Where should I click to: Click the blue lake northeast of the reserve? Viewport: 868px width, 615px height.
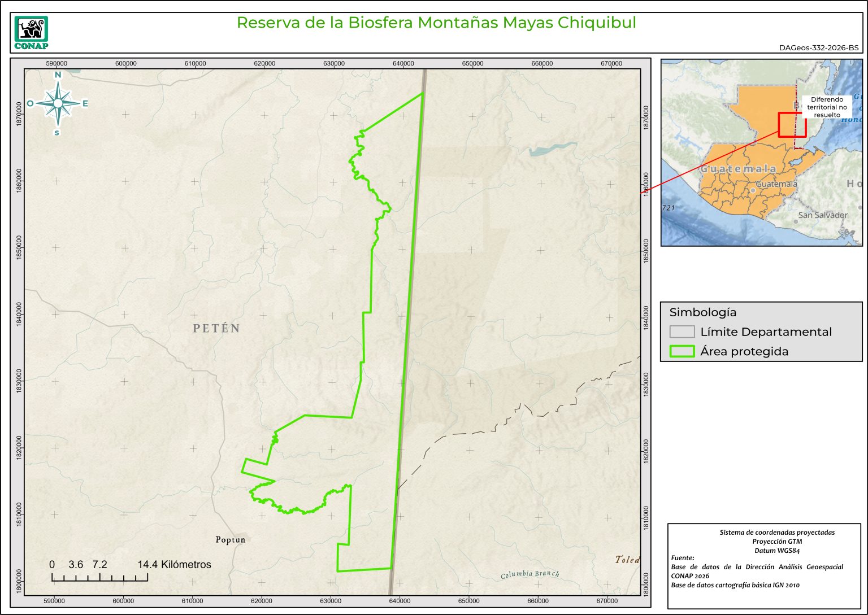click(x=552, y=149)
